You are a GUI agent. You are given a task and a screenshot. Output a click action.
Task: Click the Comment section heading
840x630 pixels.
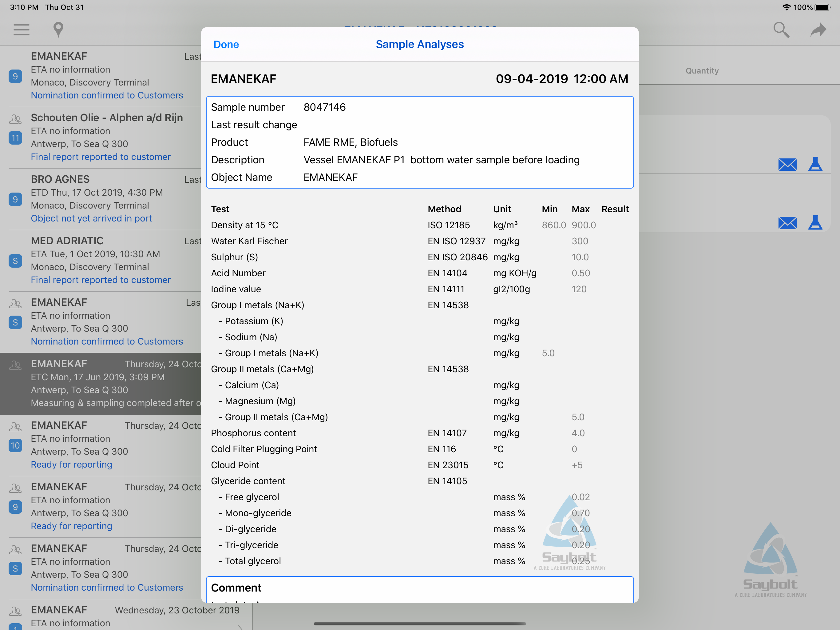tap(236, 588)
